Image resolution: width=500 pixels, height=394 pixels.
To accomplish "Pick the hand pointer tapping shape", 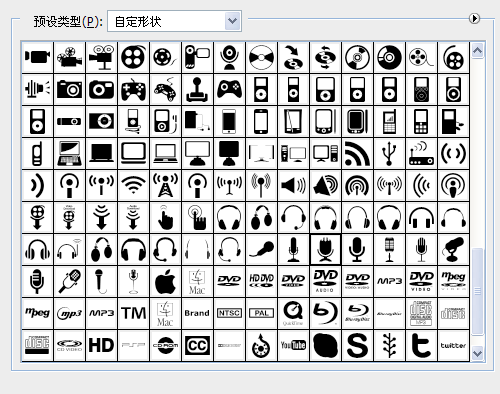I will click(x=165, y=217).
